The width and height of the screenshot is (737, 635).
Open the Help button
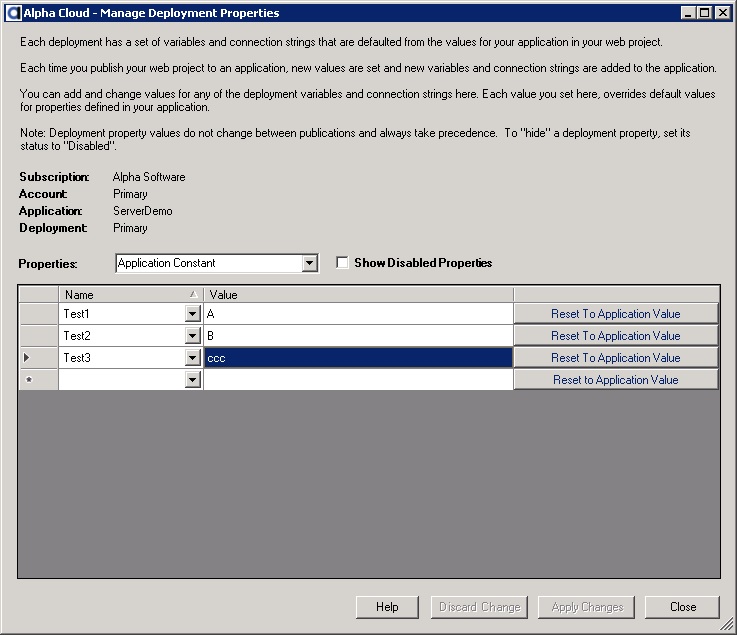tap(387, 607)
